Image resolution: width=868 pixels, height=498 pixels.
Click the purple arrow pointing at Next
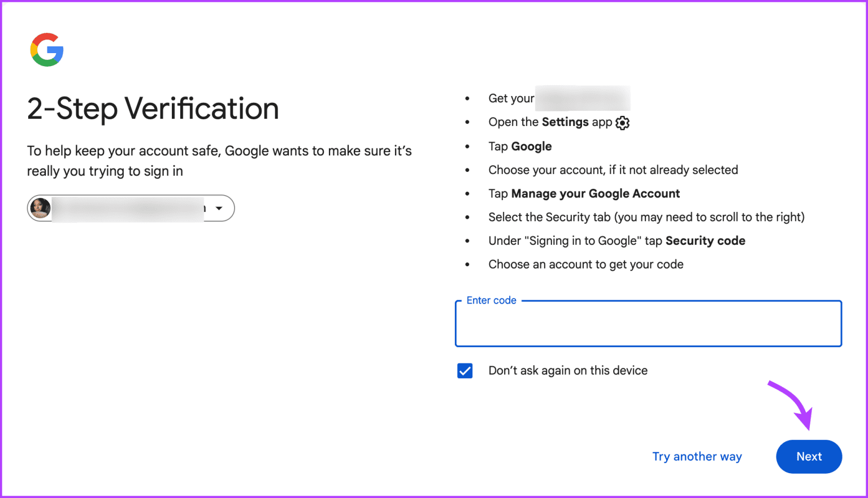tap(791, 404)
